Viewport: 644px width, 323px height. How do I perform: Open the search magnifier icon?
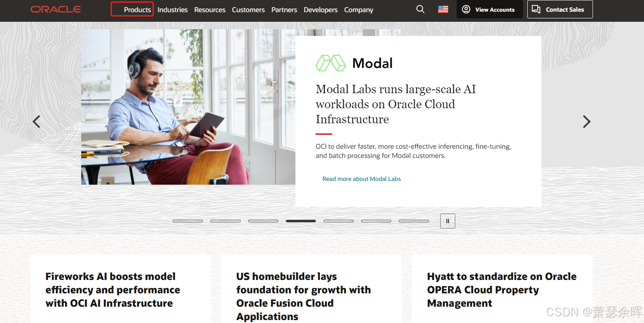(x=420, y=9)
